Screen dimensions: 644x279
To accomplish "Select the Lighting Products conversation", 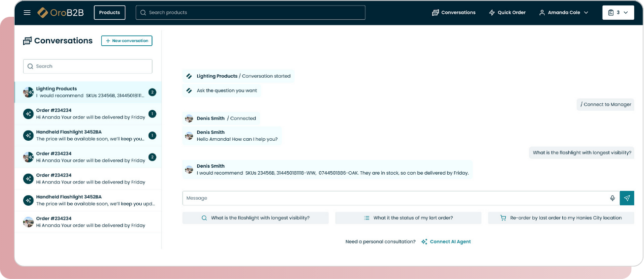I will point(88,92).
